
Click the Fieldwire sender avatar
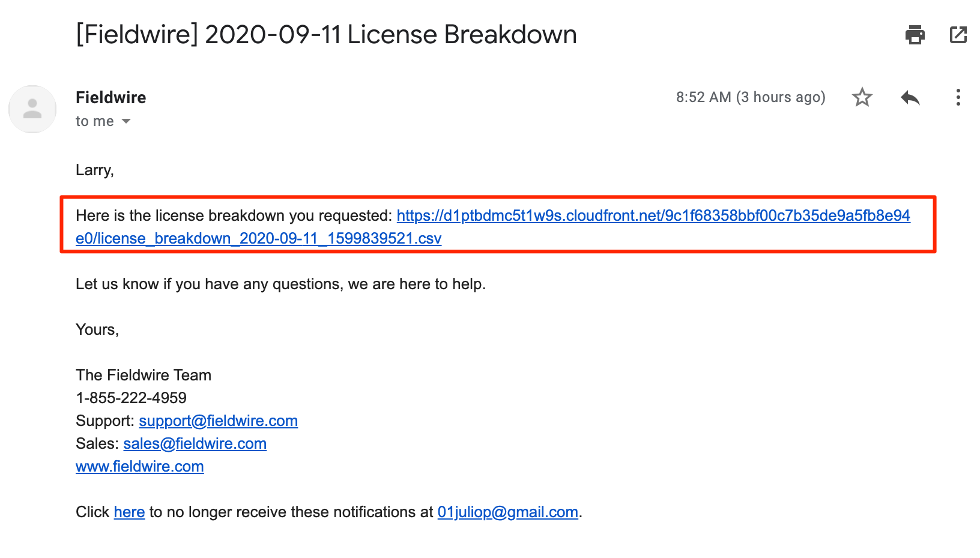(x=32, y=109)
